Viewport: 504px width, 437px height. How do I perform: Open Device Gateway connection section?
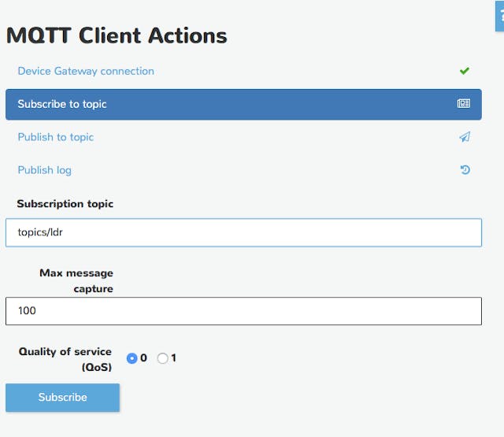point(86,71)
